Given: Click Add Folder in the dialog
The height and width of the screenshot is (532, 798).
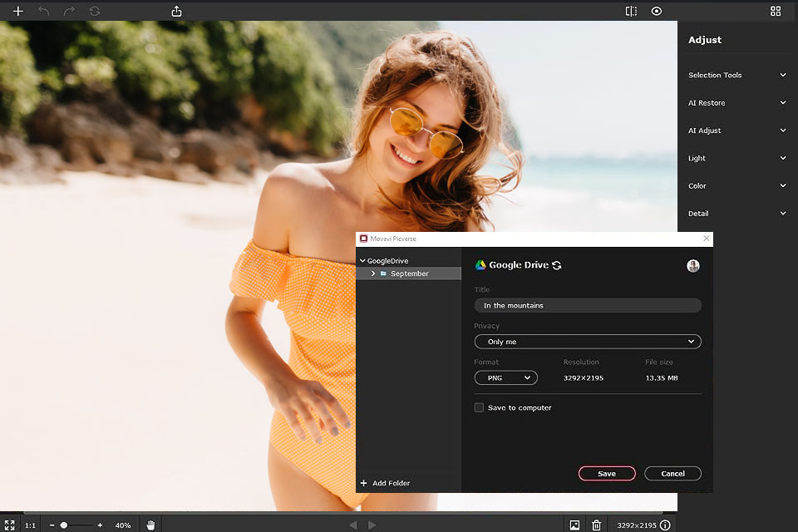Looking at the screenshot, I should [x=385, y=483].
